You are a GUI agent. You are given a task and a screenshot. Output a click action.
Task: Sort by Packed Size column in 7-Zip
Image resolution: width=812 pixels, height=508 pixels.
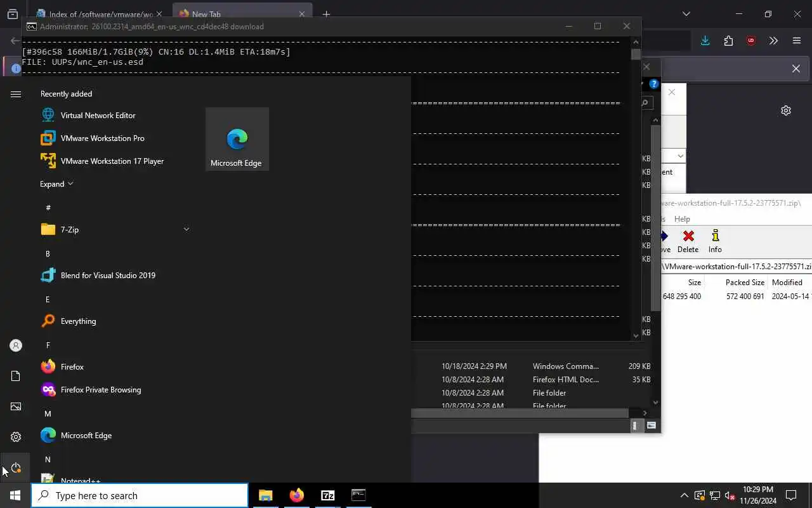pos(736,283)
